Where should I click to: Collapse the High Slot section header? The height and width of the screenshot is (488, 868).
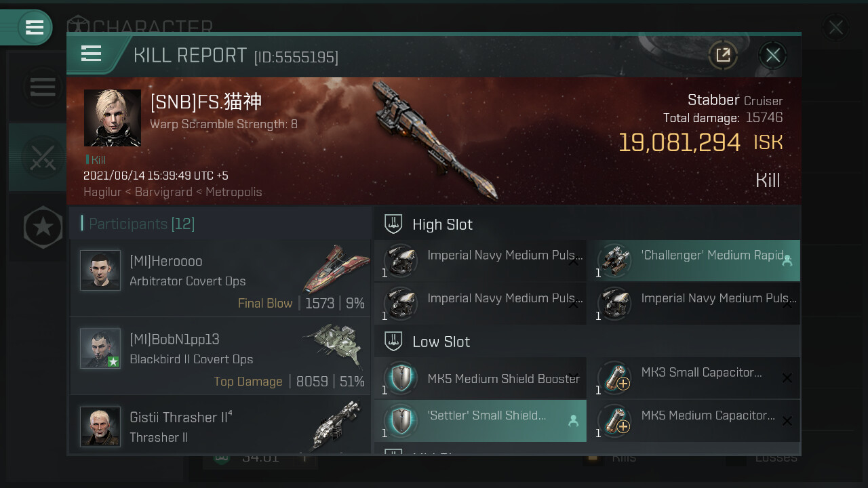[x=587, y=224]
